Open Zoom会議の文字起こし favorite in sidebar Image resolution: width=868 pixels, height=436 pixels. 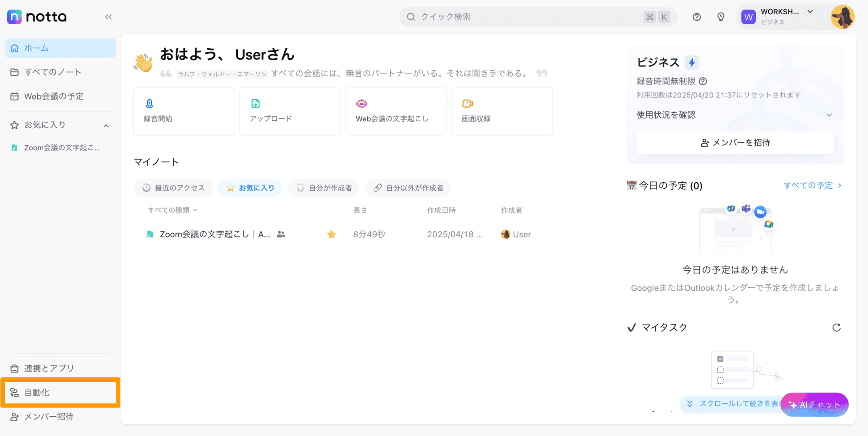(x=60, y=148)
